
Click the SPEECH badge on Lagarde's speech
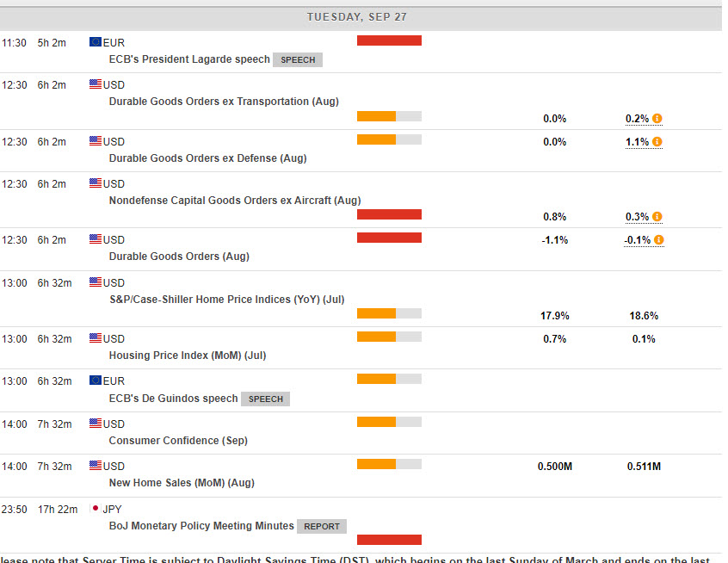click(x=298, y=60)
